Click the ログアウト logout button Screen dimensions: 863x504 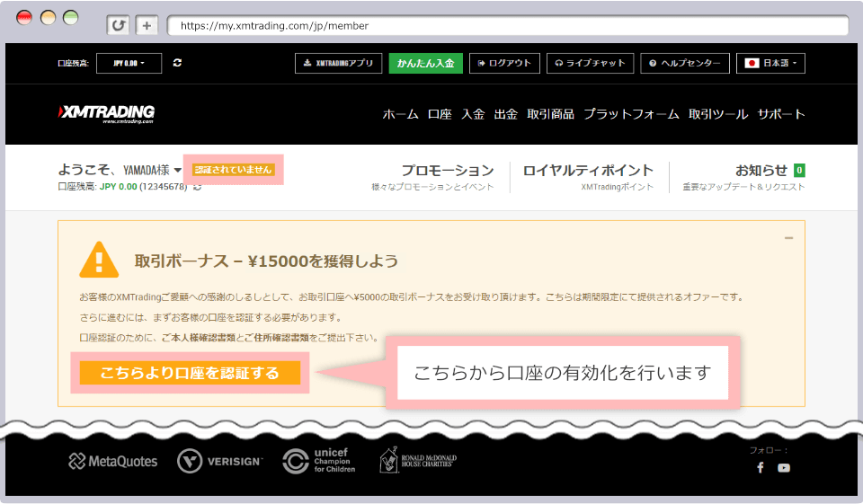pos(504,63)
